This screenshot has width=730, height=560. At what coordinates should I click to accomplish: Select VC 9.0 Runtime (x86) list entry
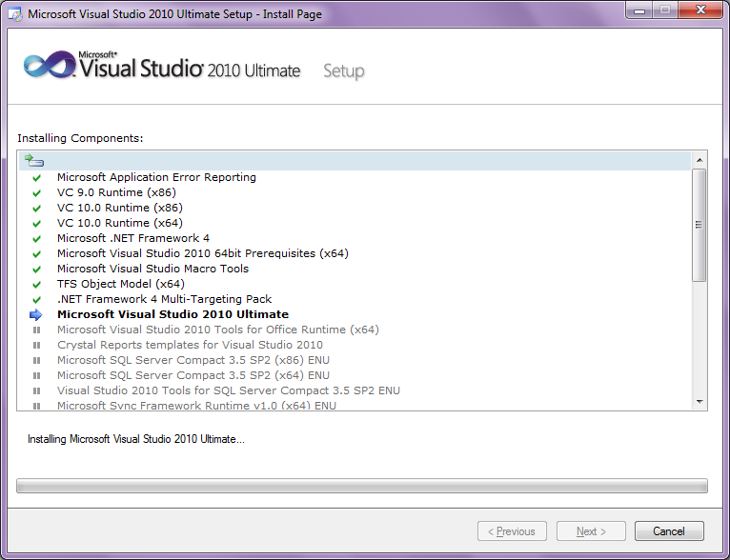tap(116, 192)
